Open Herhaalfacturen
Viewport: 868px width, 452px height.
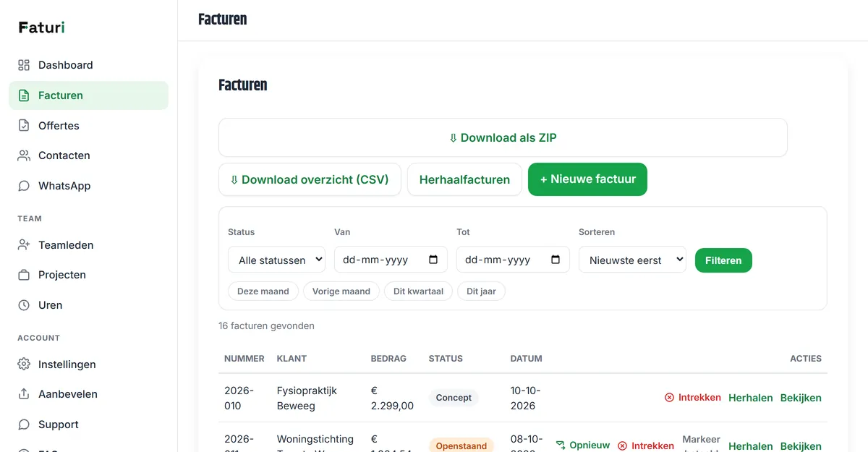point(464,179)
